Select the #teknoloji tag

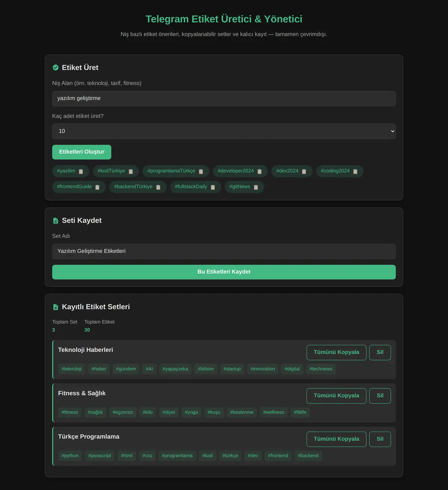72,369
